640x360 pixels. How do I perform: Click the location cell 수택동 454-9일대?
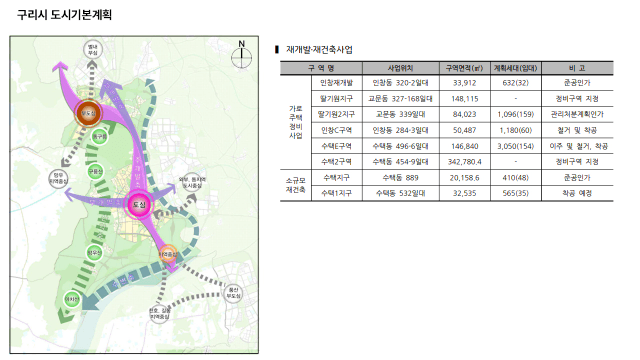[x=400, y=162]
